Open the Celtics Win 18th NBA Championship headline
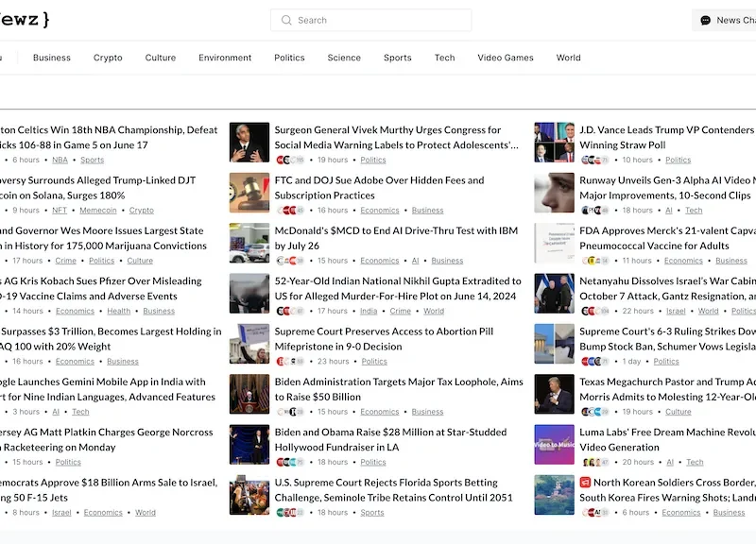 click(x=109, y=137)
